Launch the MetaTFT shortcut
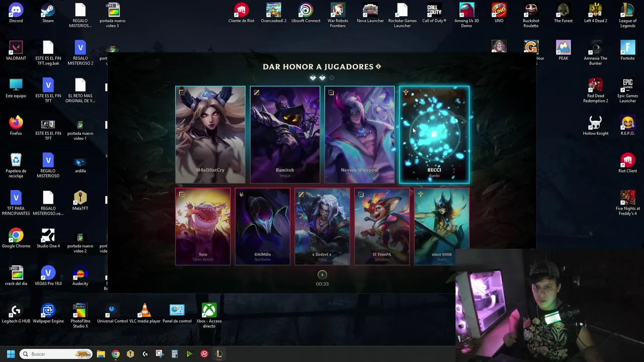 [80, 201]
